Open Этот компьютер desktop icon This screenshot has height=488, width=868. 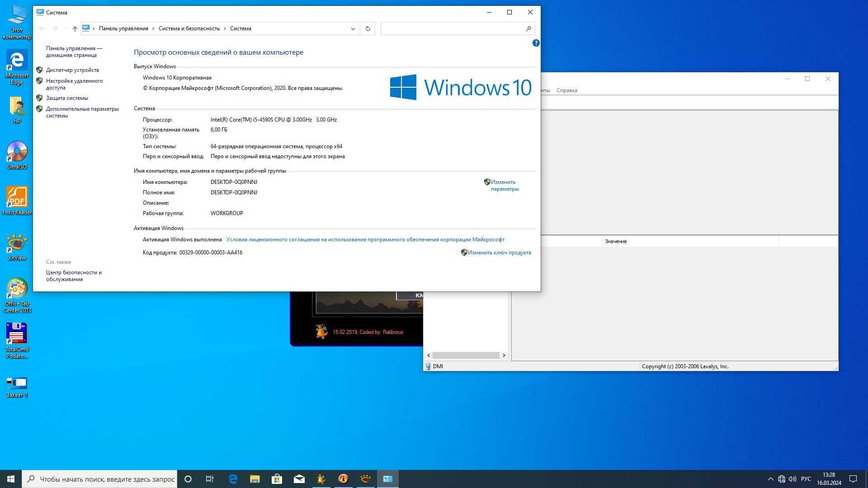coord(17,22)
